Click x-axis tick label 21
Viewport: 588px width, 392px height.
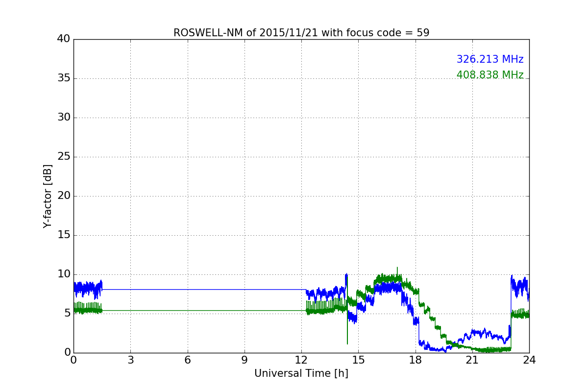click(x=472, y=360)
